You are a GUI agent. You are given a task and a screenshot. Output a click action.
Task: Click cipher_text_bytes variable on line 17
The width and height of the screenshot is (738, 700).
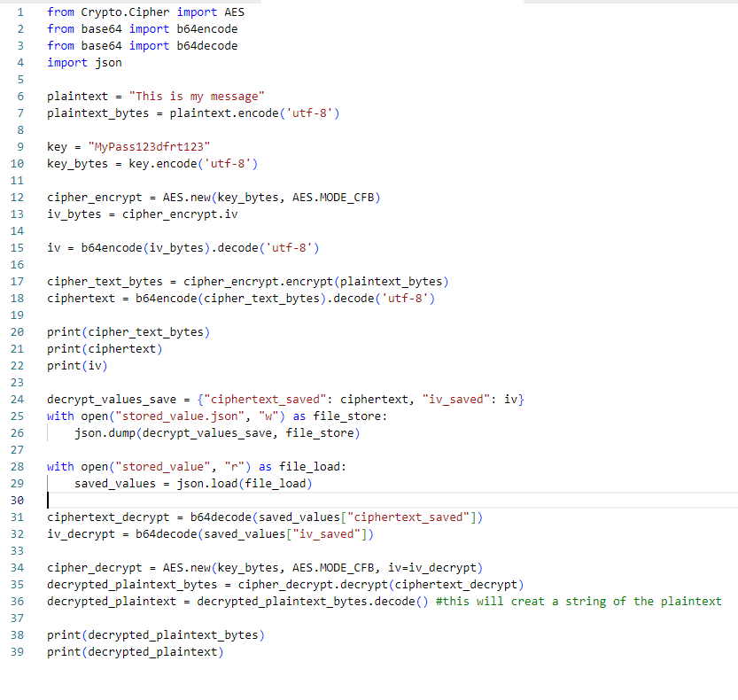(x=105, y=282)
